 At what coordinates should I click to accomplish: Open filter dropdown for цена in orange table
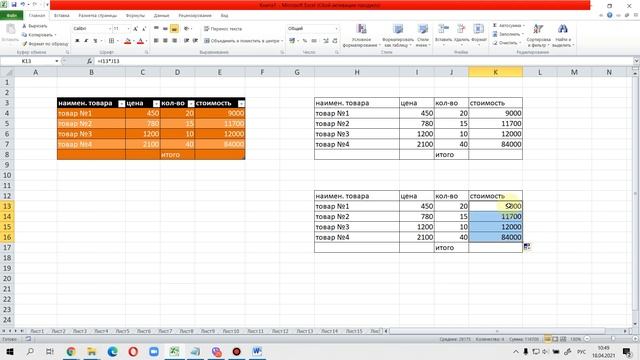pyautogui.click(x=156, y=104)
